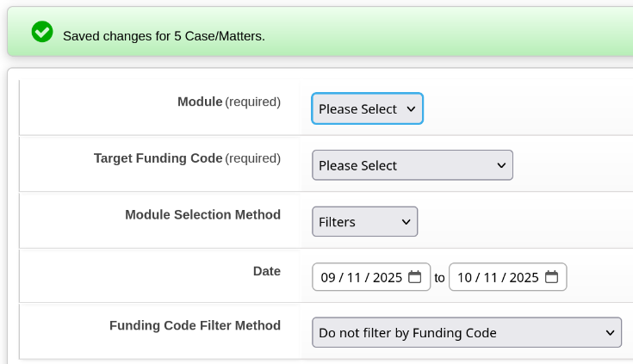Image resolution: width=633 pixels, height=364 pixels.
Task: Click the Target Funding Code label
Action: click(158, 158)
